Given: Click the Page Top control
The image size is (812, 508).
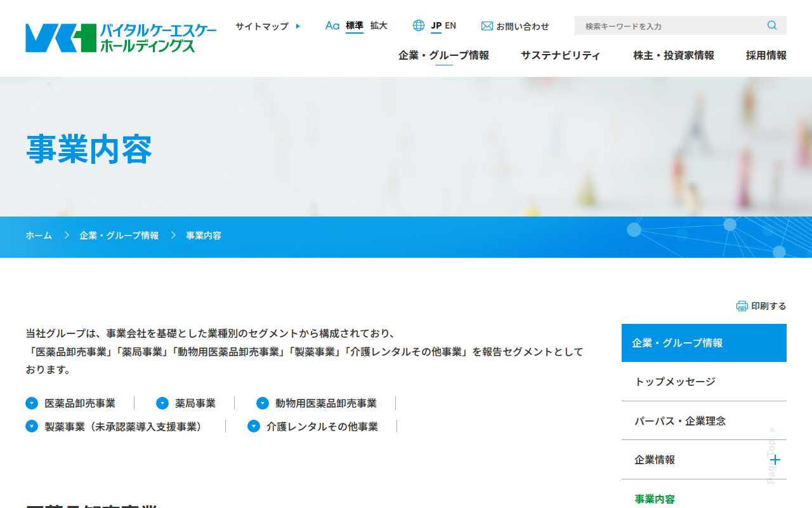Looking at the screenshot, I should pos(772,455).
